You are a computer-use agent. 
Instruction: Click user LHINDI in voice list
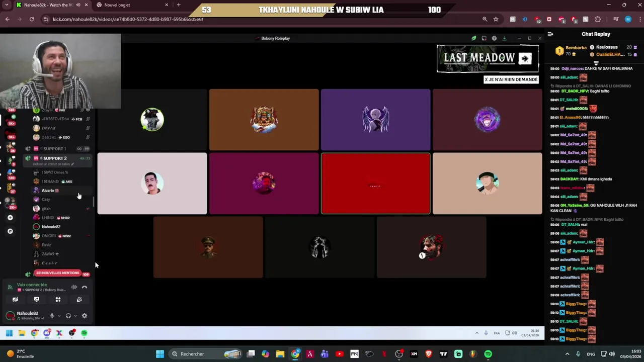[x=48, y=218]
